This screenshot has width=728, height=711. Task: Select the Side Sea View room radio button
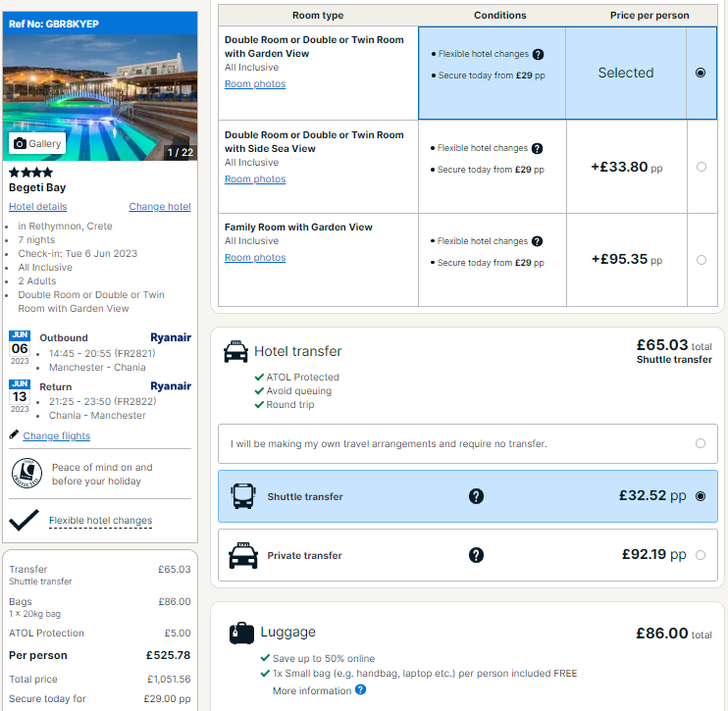(x=702, y=167)
